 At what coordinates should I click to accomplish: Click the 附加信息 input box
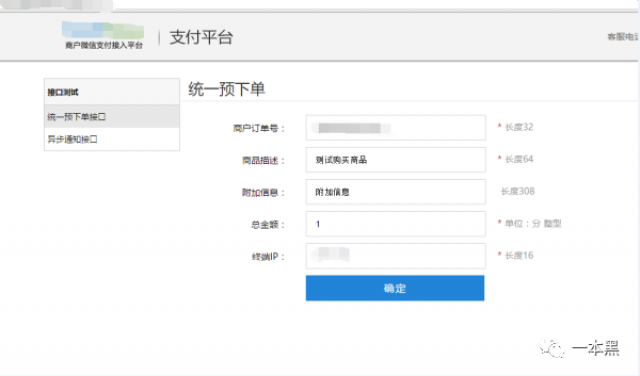(x=396, y=192)
